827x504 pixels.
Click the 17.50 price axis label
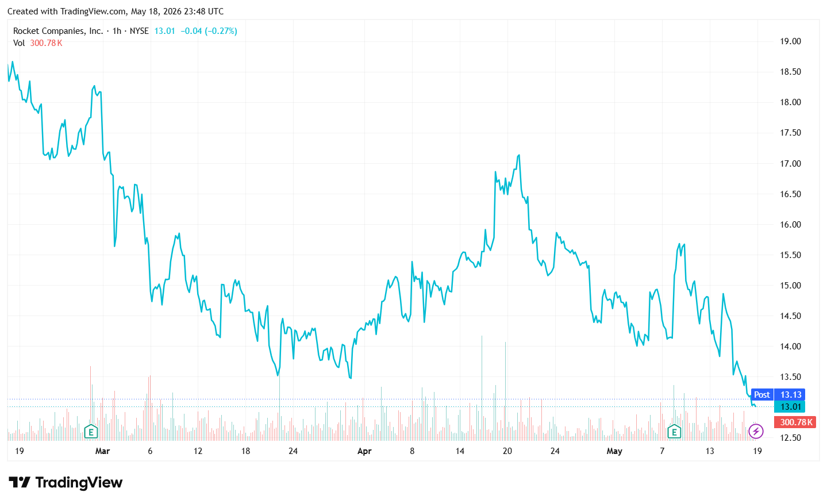pos(790,133)
